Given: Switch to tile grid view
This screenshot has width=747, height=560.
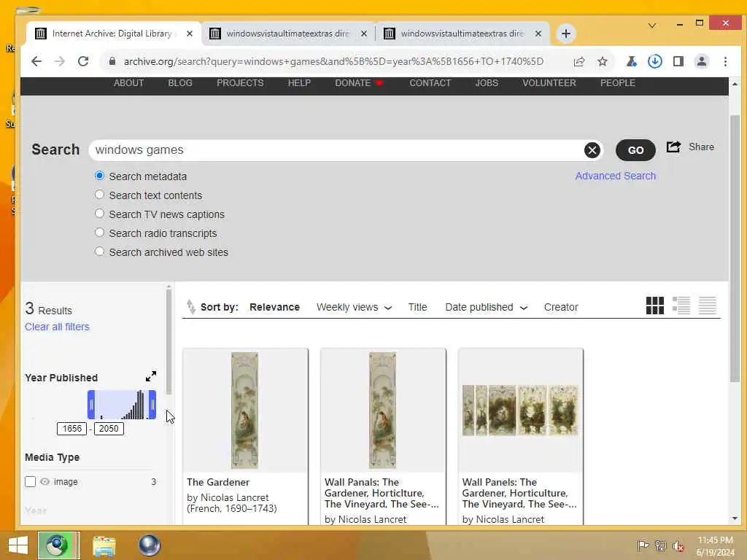Looking at the screenshot, I should point(655,306).
